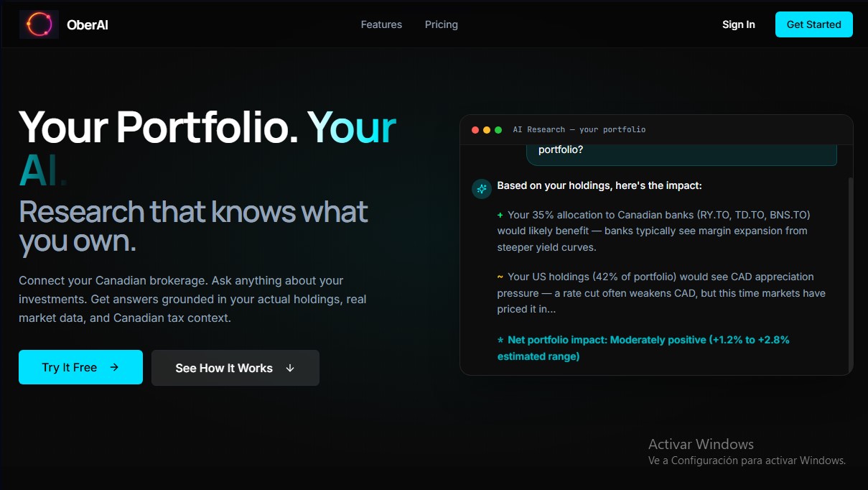Click the right arrow in Try It Free
Viewport: 868px width, 490px height.
coord(114,367)
